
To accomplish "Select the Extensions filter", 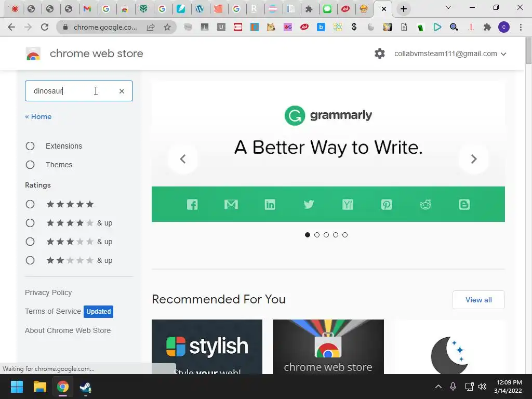I will 30,146.
